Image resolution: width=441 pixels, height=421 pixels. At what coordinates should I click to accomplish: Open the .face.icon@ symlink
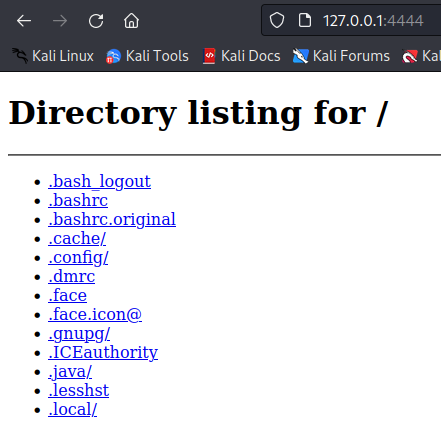95,315
